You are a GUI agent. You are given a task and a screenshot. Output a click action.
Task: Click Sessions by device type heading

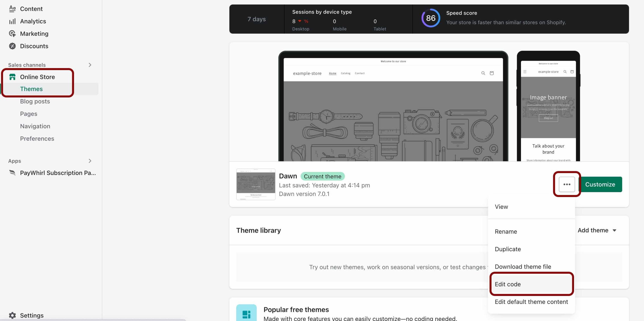pos(322,12)
